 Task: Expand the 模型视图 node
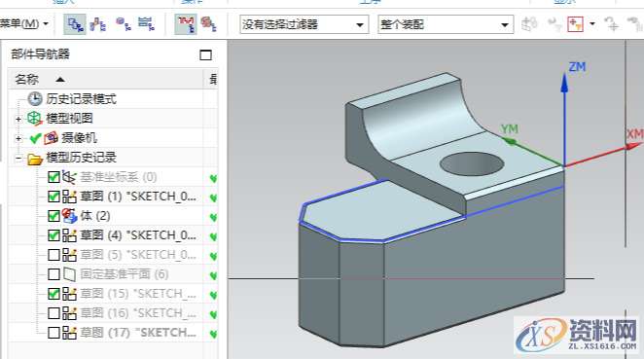point(18,119)
